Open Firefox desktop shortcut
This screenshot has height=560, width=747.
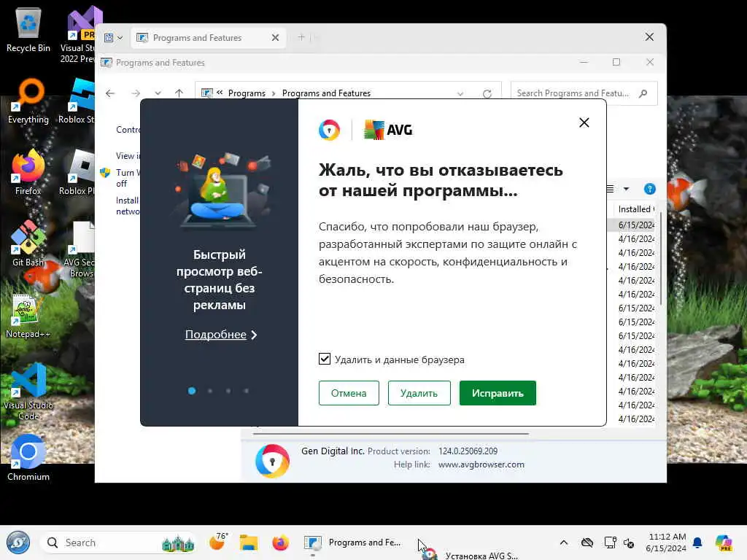28,172
